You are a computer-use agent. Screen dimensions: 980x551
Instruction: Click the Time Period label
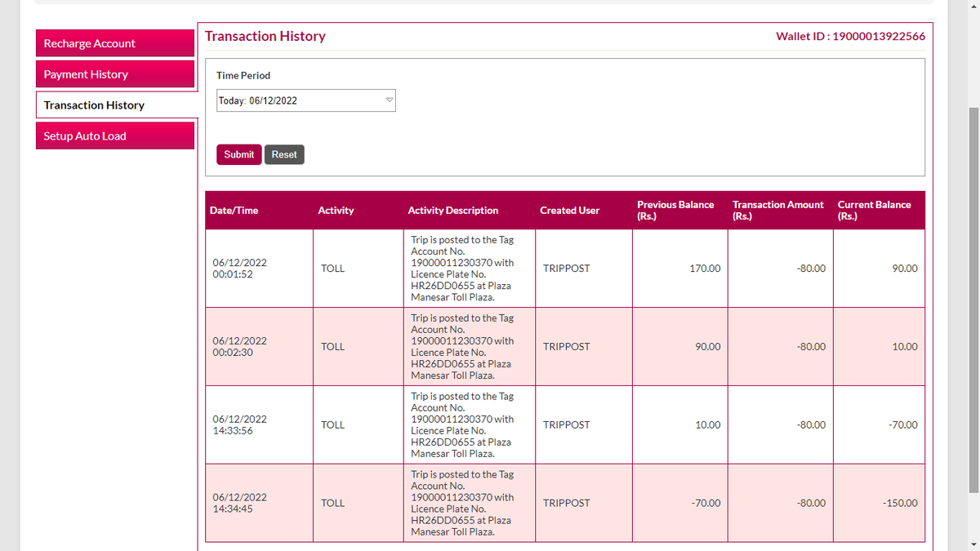point(243,75)
